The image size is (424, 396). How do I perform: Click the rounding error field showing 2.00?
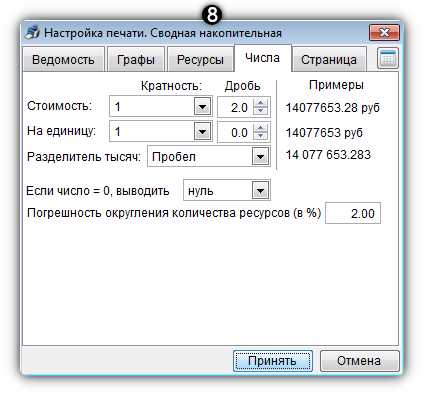pyautogui.click(x=353, y=213)
